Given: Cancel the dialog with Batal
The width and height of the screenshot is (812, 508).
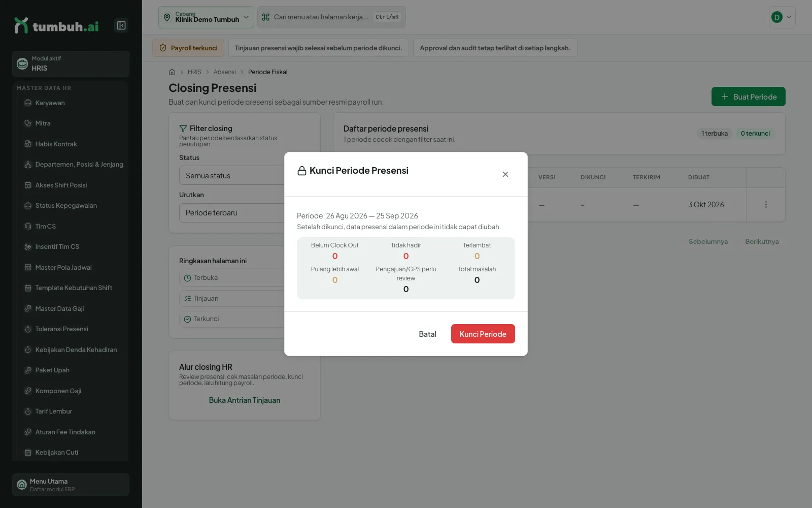Looking at the screenshot, I should pos(427,334).
